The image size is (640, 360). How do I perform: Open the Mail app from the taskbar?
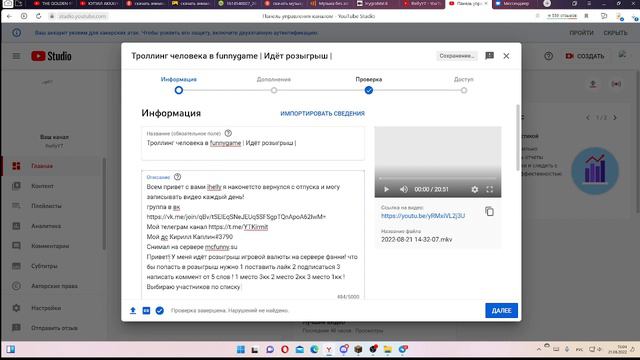[300, 349]
